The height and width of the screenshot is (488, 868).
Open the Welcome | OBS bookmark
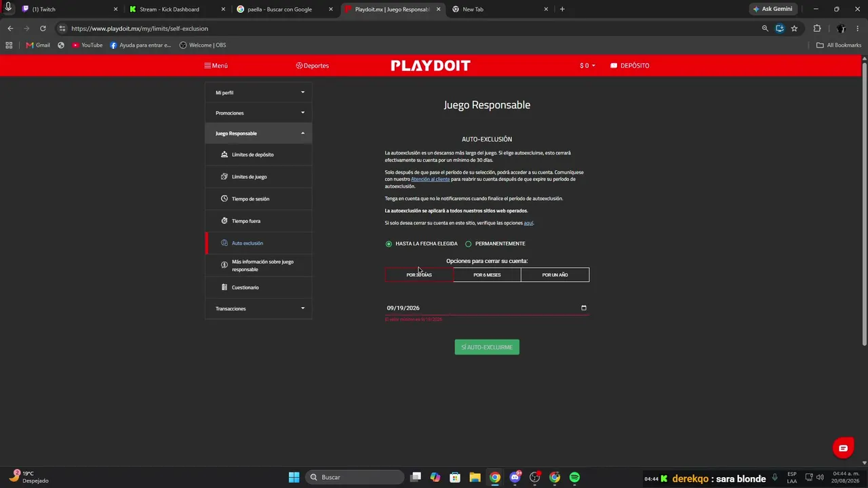(203, 45)
